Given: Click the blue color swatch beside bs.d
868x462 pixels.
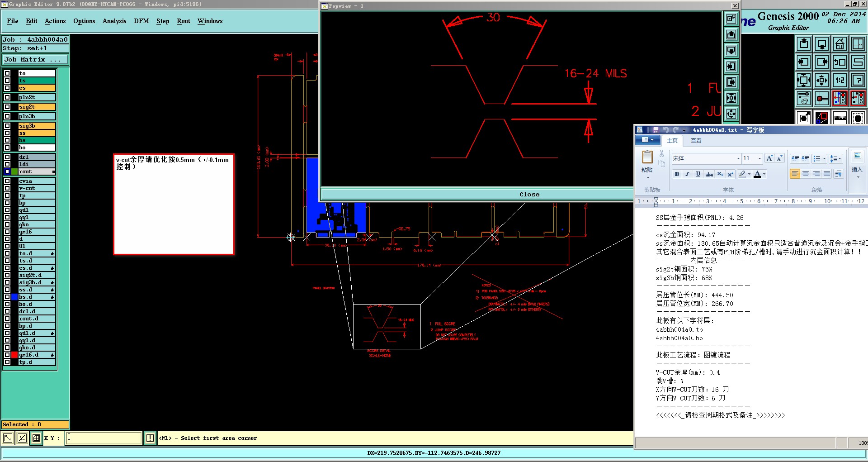Looking at the screenshot, I should 14,297.
